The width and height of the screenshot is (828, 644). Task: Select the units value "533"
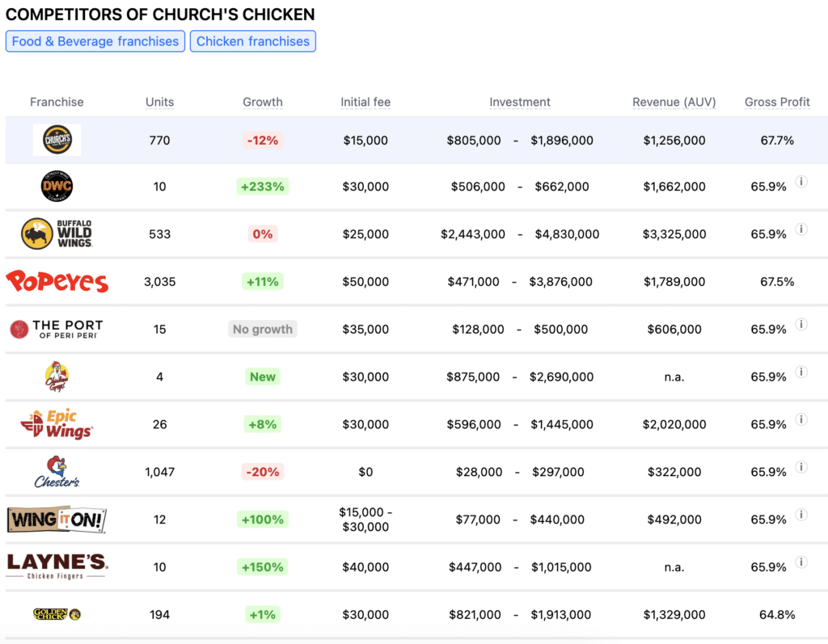click(159, 234)
